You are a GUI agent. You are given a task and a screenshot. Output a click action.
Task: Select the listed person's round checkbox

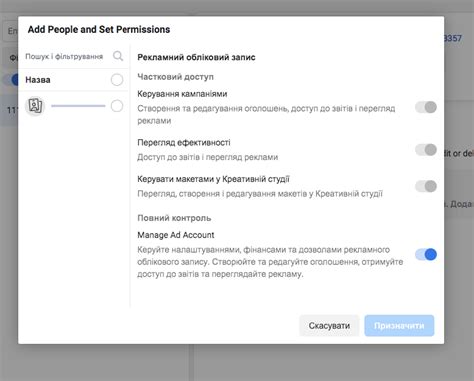click(117, 106)
